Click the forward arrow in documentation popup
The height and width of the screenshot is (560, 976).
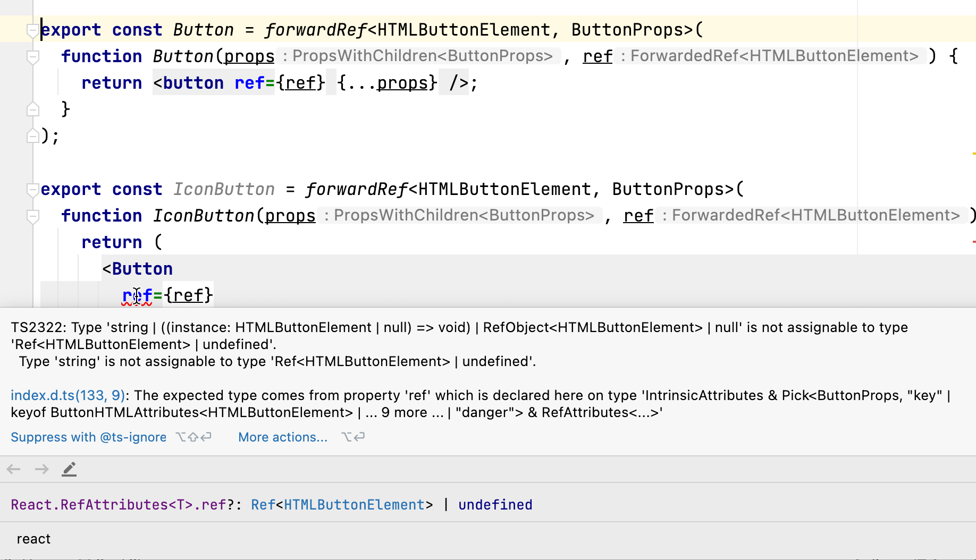tap(41, 469)
